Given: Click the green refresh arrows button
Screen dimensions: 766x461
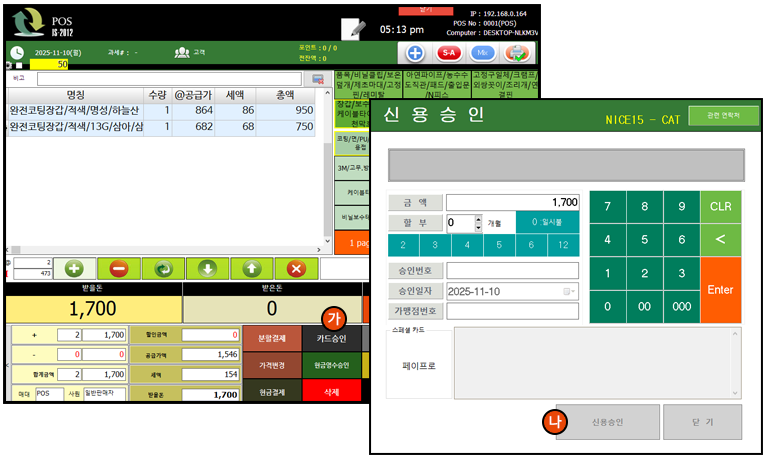Looking at the screenshot, I should point(163,269).
